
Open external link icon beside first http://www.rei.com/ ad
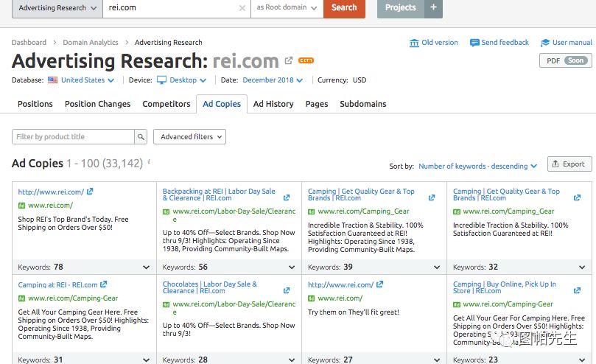pyautogui.click(x=90, y=192)
